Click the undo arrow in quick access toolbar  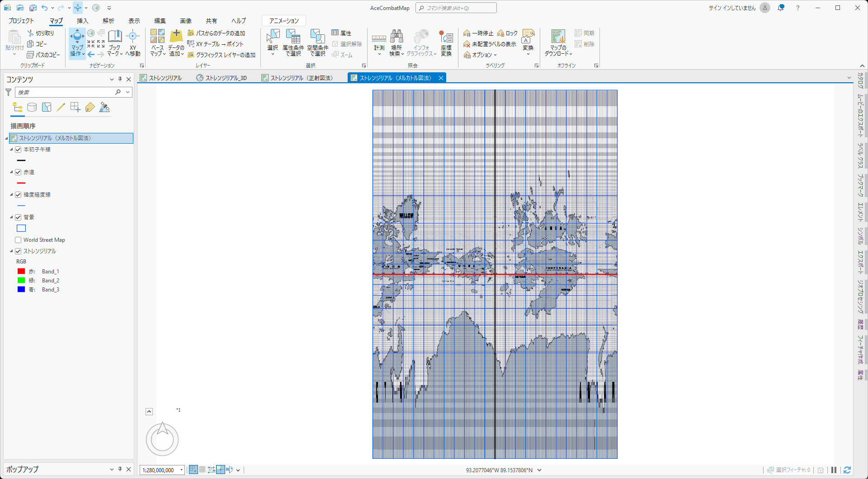(x=44, y=8)
